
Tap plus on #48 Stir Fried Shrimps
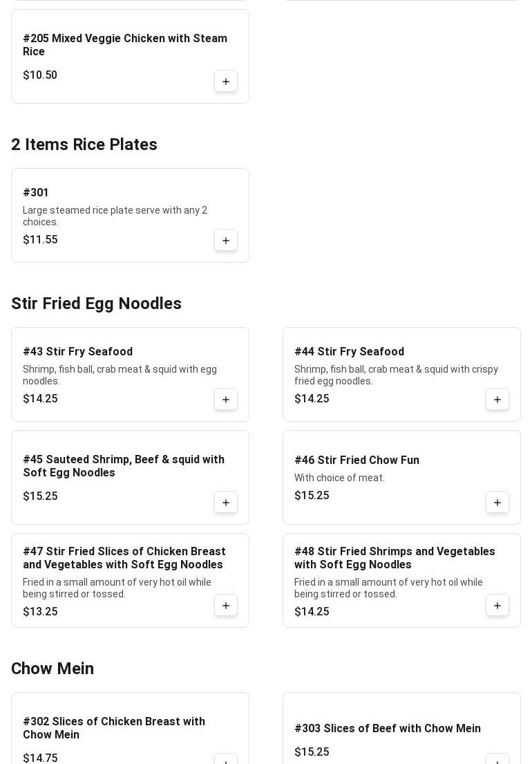[497, 606]
